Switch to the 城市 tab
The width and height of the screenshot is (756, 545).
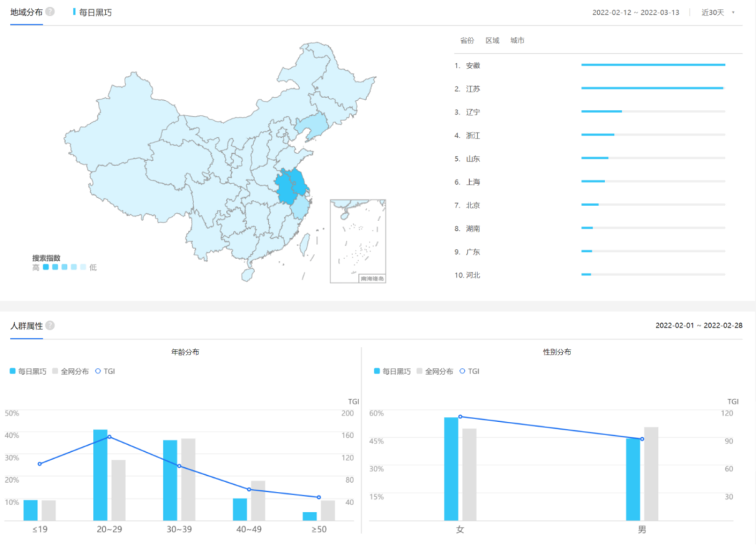coord(517,41)
